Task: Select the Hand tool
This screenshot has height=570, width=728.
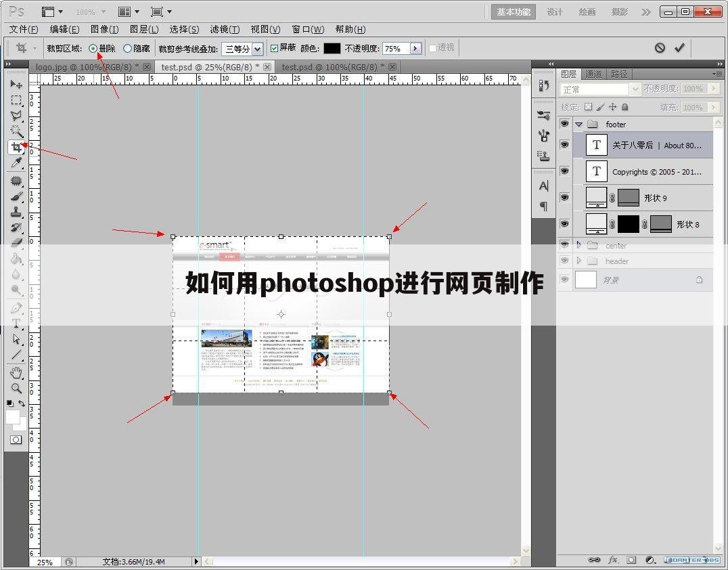Action: [x=16, y=372]
